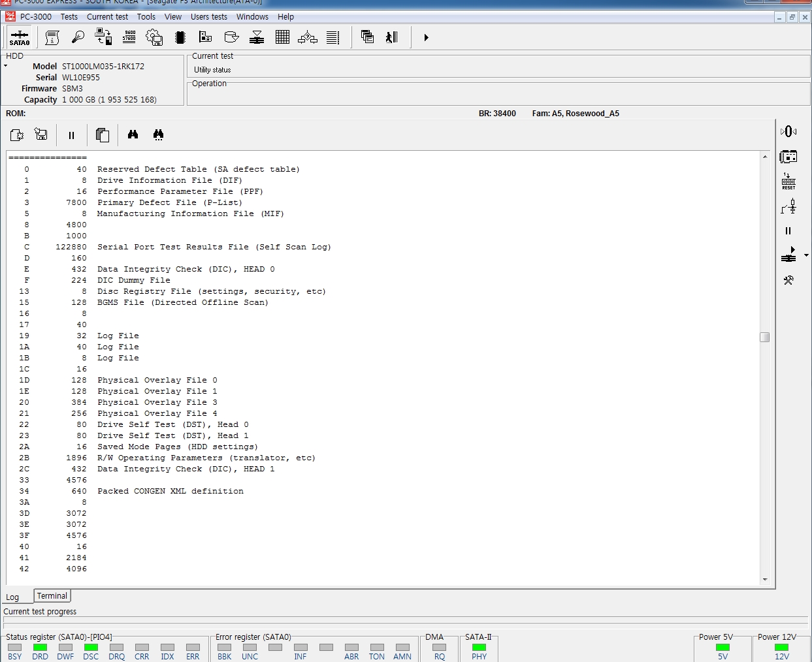The image size is (812, 662).
Task: Switch to the Terminal tab
Action: pyautogui.click(x=52, y=596)
